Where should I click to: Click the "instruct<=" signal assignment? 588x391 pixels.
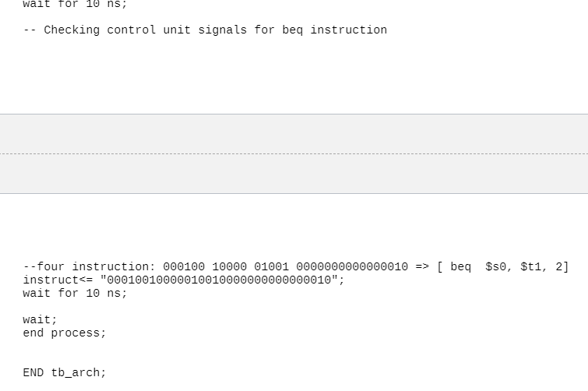click(58, 280)
